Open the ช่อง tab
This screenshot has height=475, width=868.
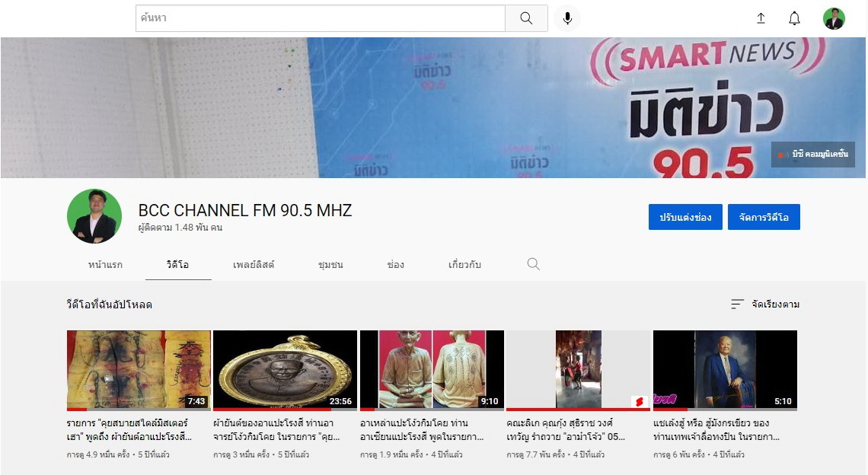pos(395,265)
